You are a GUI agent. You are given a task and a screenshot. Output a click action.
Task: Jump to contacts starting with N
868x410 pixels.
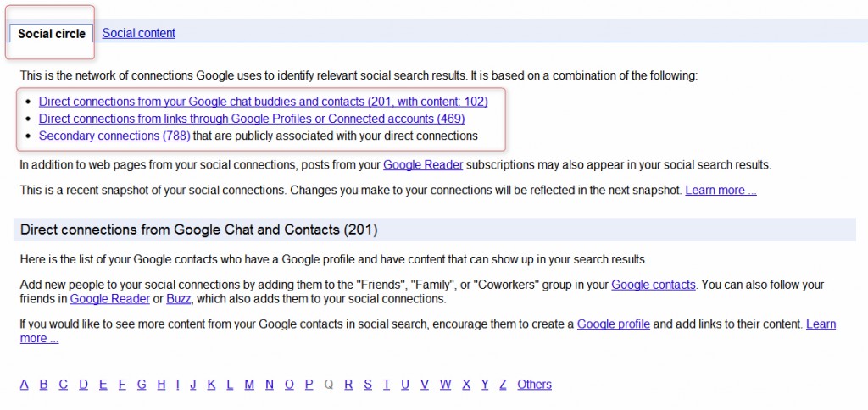[x=270, y=385]
